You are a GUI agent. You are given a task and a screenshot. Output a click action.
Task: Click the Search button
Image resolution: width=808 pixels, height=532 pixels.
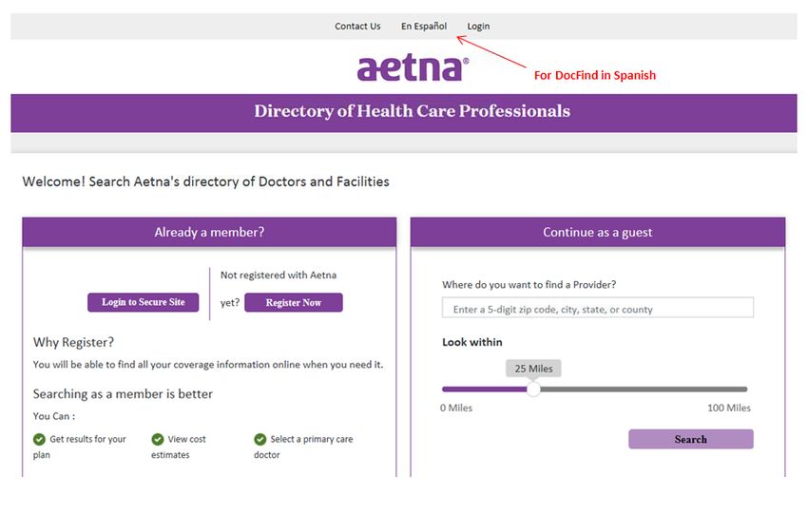pos(691,439)
